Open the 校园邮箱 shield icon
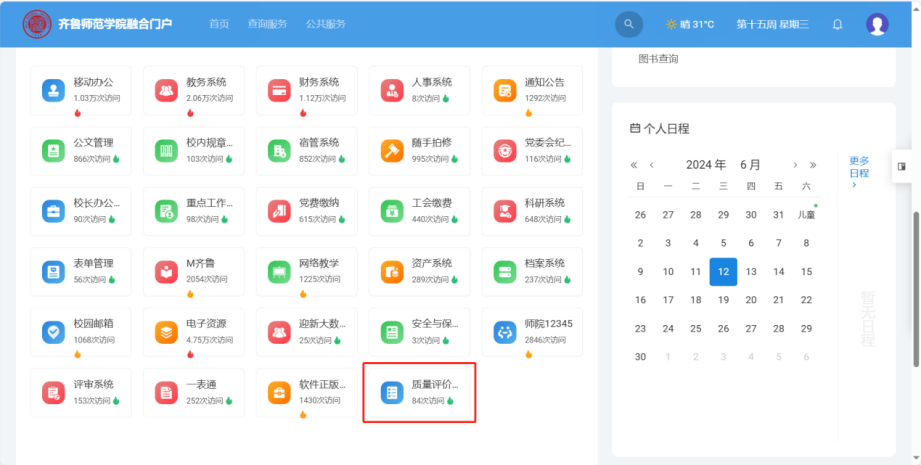921x465 pixels. pos(53,331)
